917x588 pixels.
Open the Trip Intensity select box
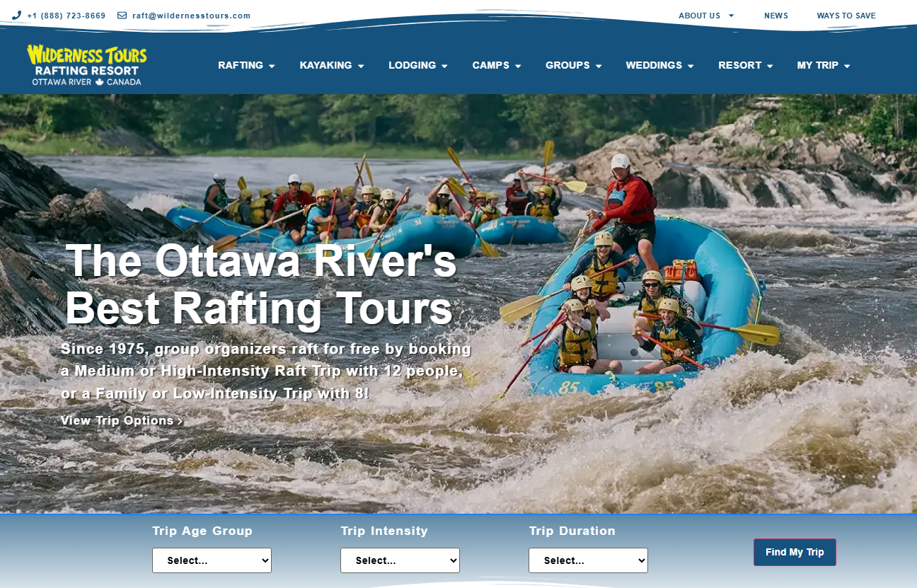point(400,560)
